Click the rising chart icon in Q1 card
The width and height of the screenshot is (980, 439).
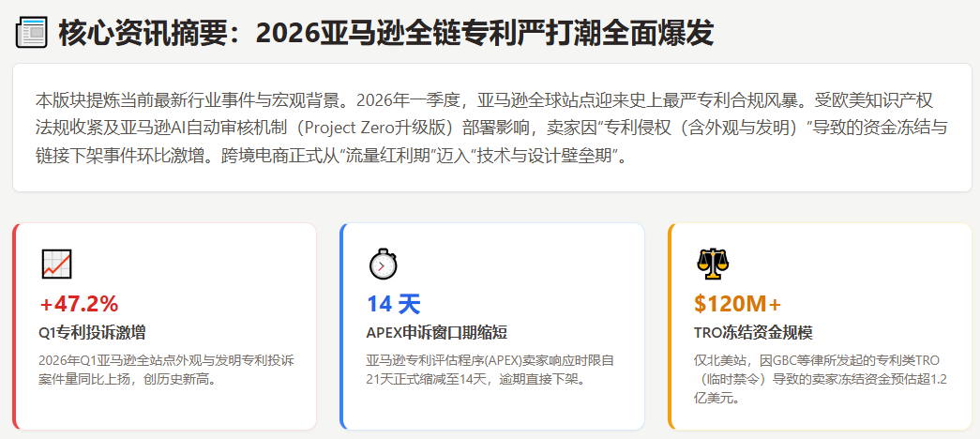[x=56, y=264]
